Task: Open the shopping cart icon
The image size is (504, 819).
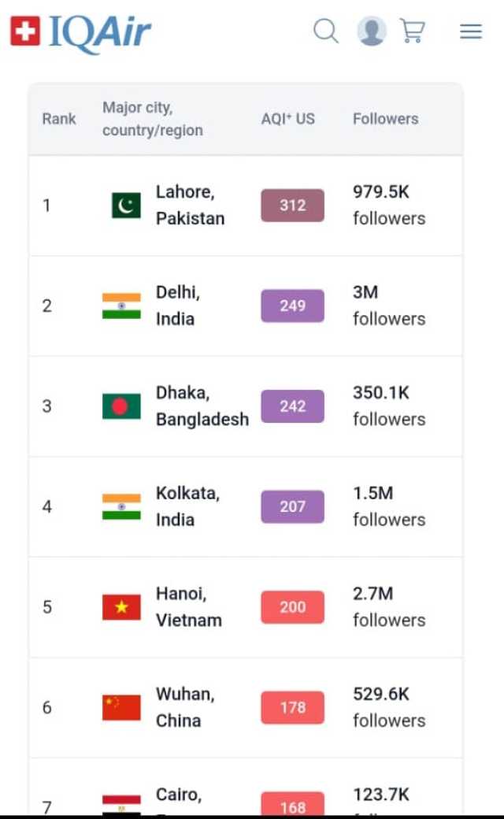Action: tap(413, 31)
